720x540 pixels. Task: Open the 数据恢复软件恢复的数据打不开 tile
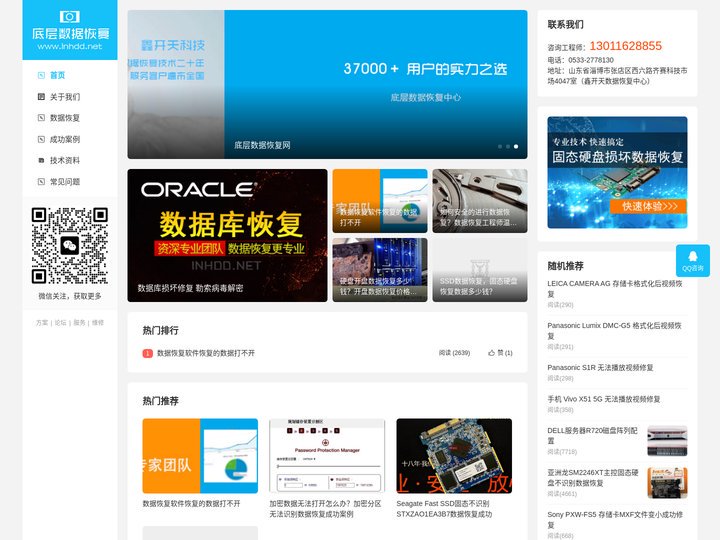380,201
